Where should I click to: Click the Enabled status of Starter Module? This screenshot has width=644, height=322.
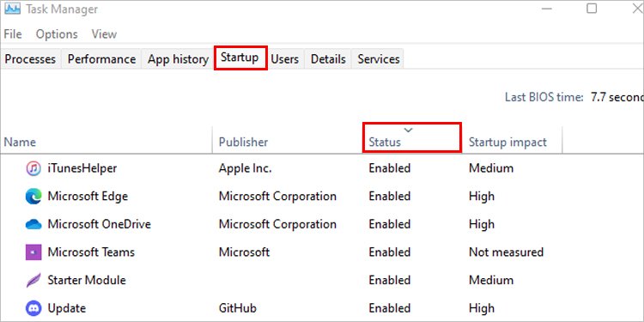[389, 280]
